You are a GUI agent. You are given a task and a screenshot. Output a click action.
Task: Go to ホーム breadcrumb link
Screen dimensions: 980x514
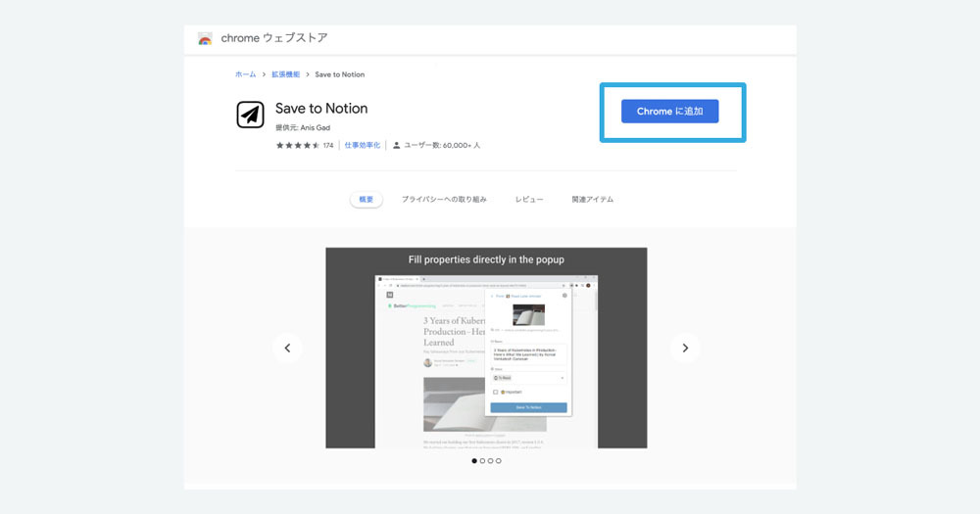coord(246,74)
